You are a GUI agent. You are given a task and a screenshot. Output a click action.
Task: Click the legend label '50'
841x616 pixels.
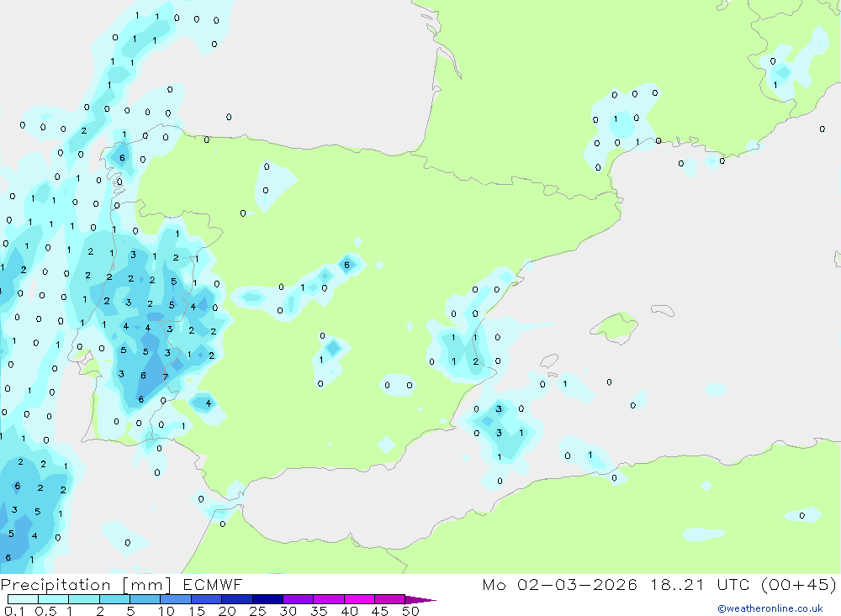[410, 611]
